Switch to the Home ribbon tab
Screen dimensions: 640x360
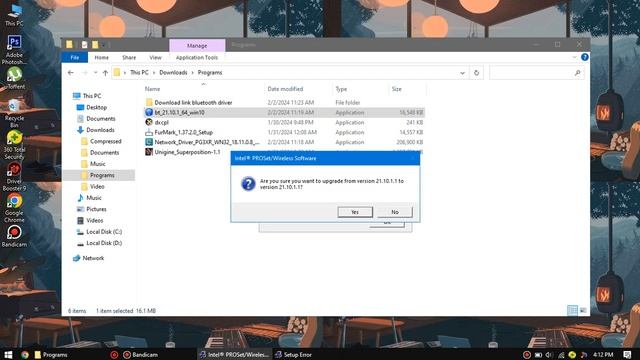pyautogui.click(x=102, y=58)
